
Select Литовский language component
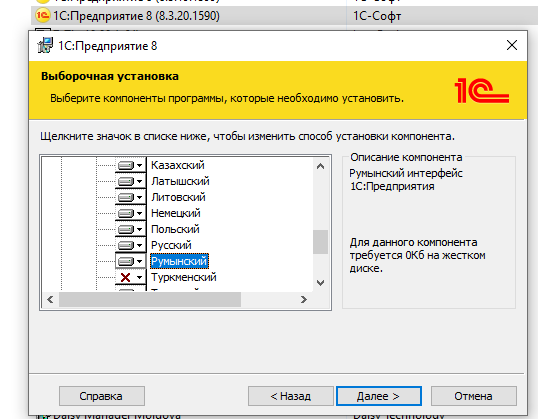(178, 197)
